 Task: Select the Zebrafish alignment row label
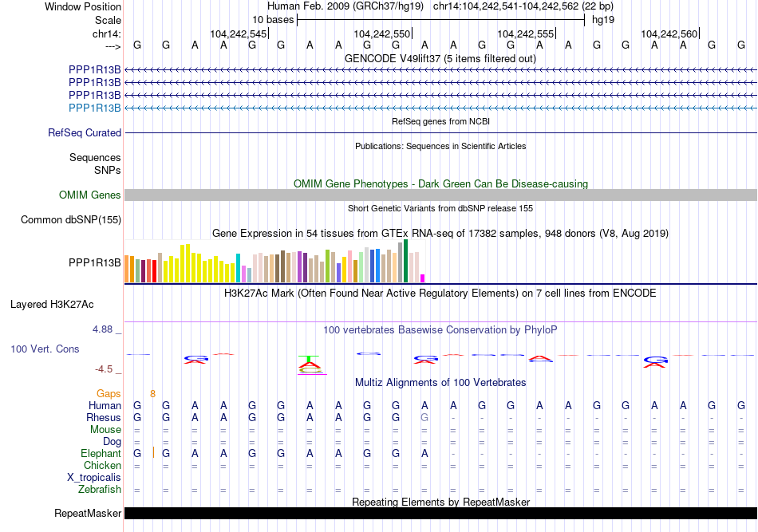coord(101,490)
